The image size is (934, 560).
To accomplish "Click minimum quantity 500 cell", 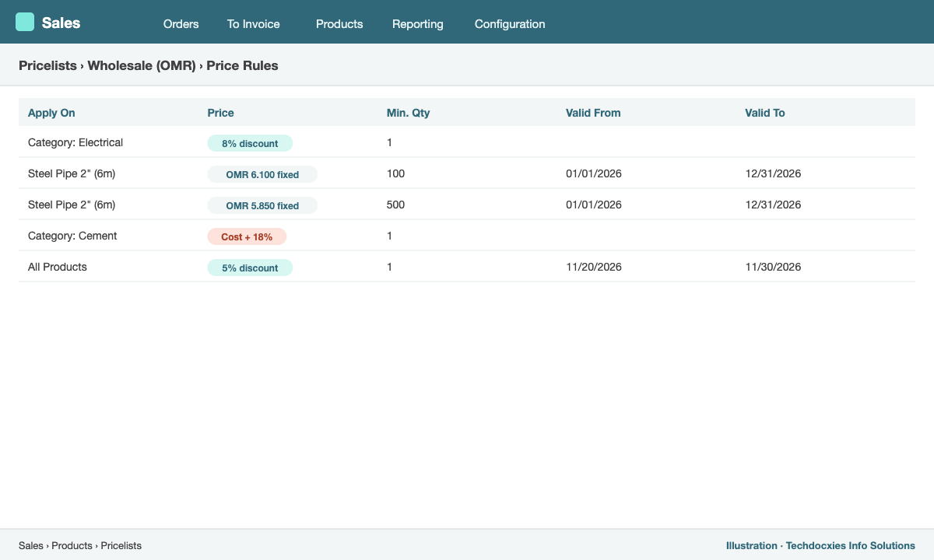I will pyautogui.click(x=396, y=205).
